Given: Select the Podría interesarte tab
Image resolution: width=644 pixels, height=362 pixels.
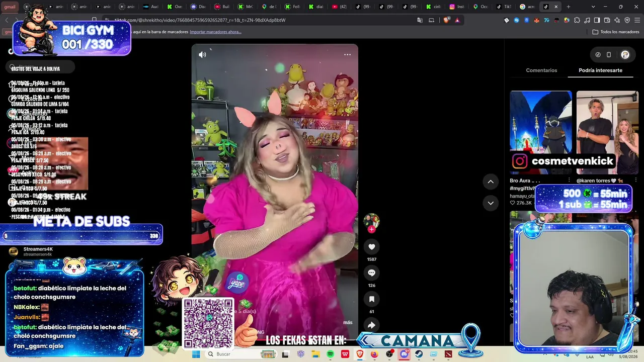Looking at the screenshot, I should pyautogui.click(x=600, y=70).
